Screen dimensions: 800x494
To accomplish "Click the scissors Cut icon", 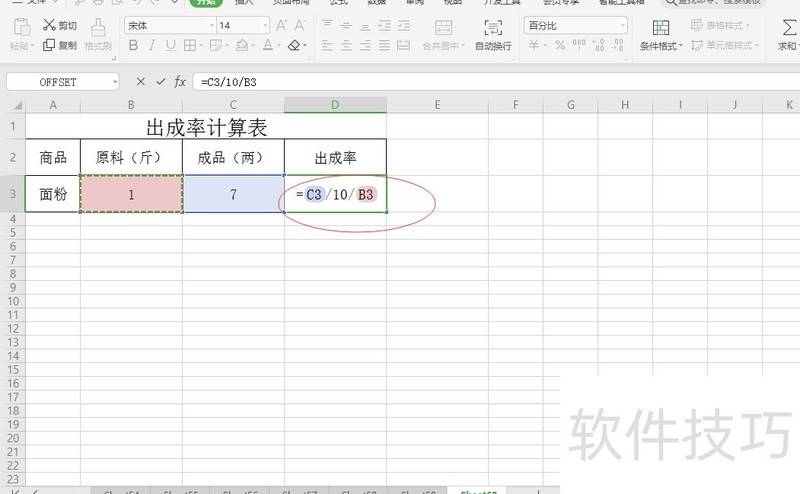I will click(x=50, y=25).
